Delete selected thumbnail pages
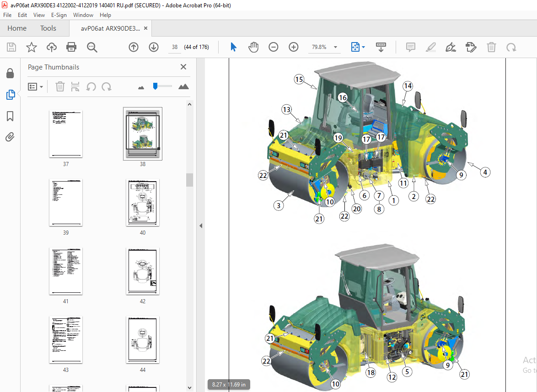Image resolution: width=537 pixels, height=392 pixels. pos(60,86)
